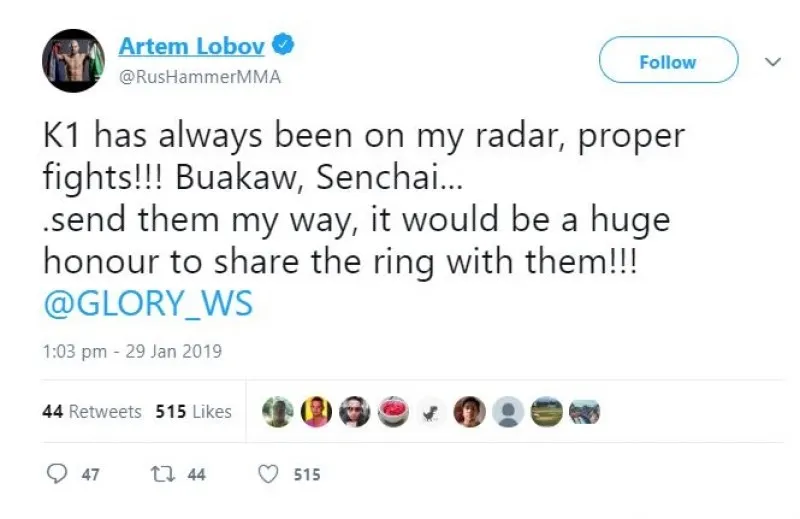This screenshot has height=519, width=800.
Task: Click the last liker avatar in the row
Action: click(x=585, y=411)
